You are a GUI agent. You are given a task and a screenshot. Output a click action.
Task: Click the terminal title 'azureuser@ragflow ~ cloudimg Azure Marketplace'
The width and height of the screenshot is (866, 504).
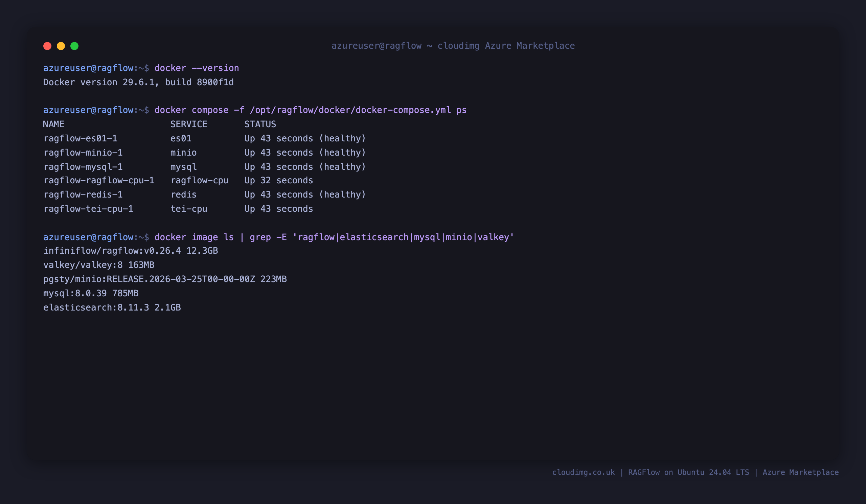click(x=453, y=46)
